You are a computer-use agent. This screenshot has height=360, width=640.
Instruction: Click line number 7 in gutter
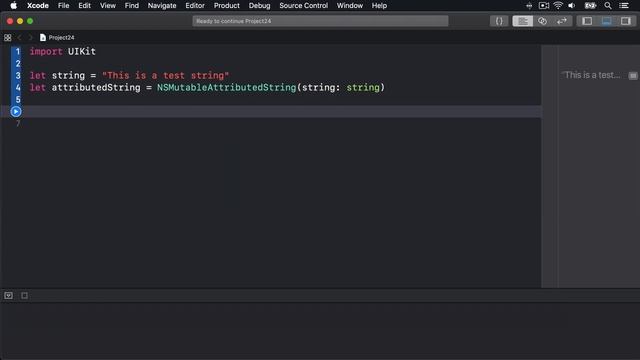coord(18,123)
